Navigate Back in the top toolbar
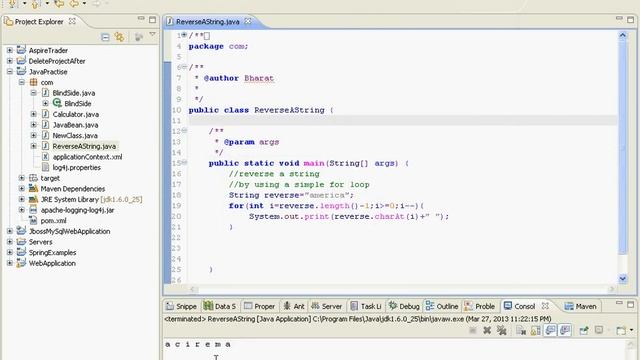Viewport: 640px width, 360px height. (x=74, y=4)
